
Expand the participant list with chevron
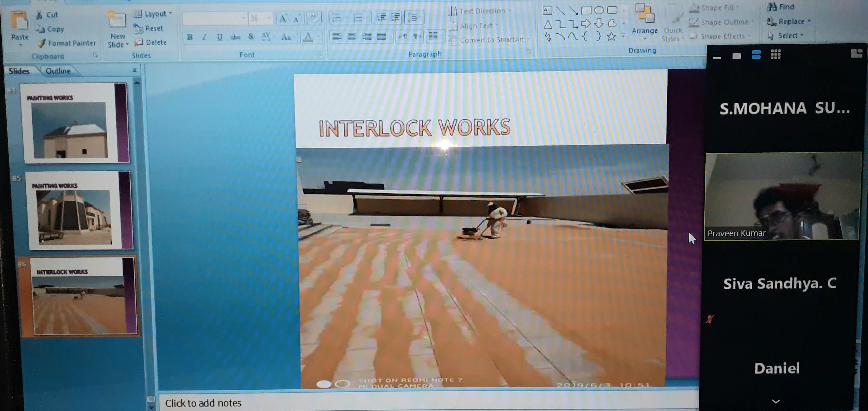(776, 401)
